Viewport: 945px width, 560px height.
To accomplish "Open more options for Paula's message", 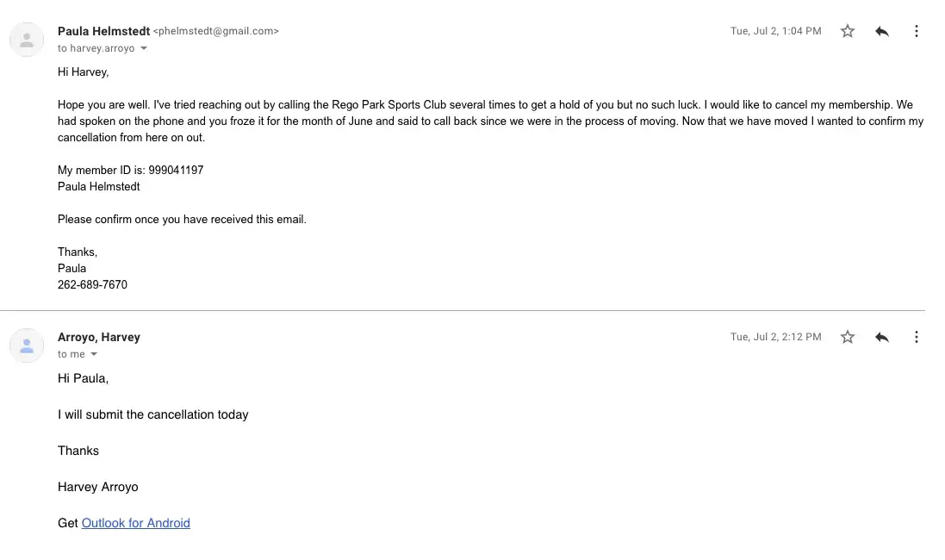I will (917, 31).
